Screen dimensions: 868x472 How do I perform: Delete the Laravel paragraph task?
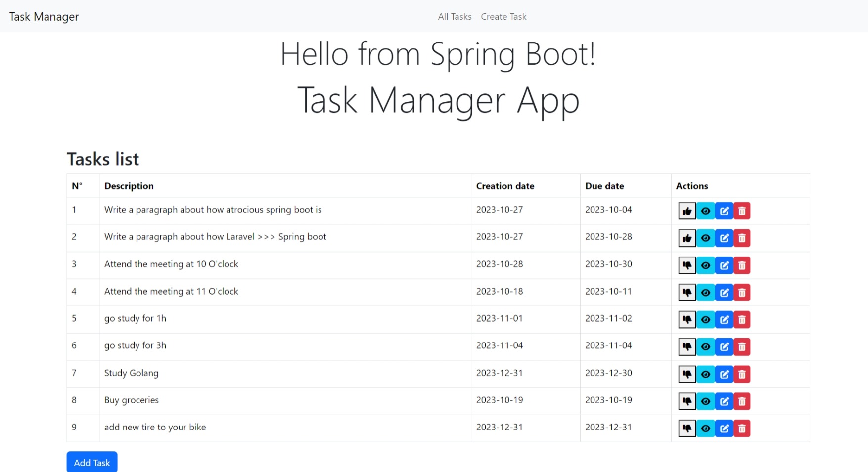[x=742, y=238]
